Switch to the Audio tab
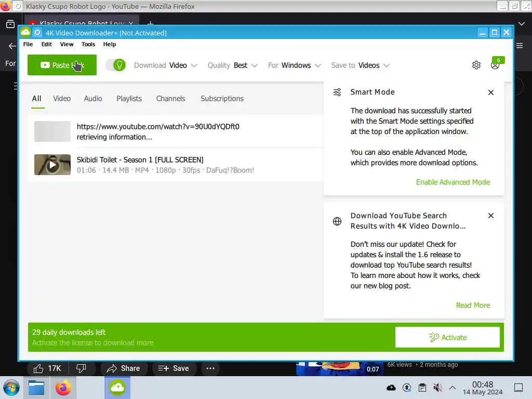This screenshot has height=399, width=532. 93,99
